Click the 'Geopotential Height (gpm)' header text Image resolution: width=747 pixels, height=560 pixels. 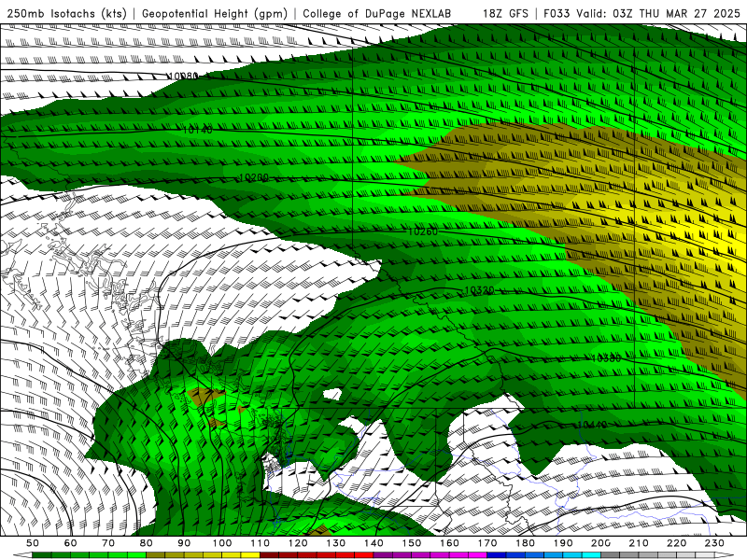(215, 14)
